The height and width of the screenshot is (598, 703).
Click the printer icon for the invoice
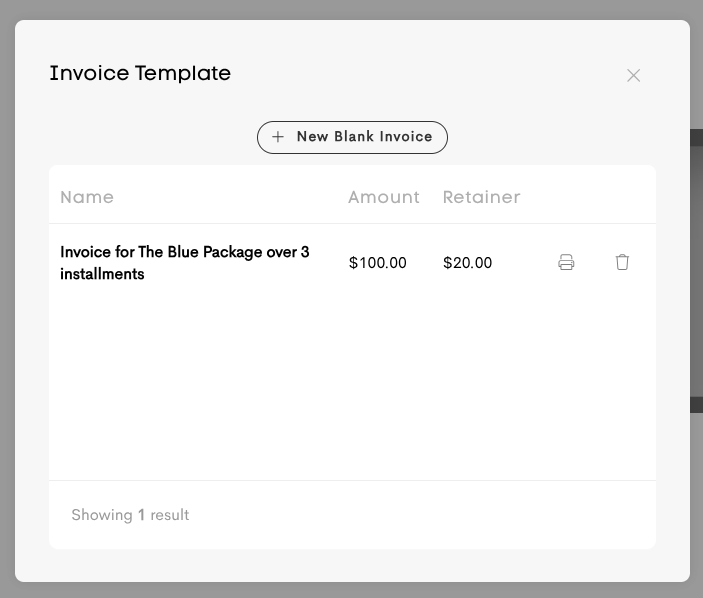566,262
